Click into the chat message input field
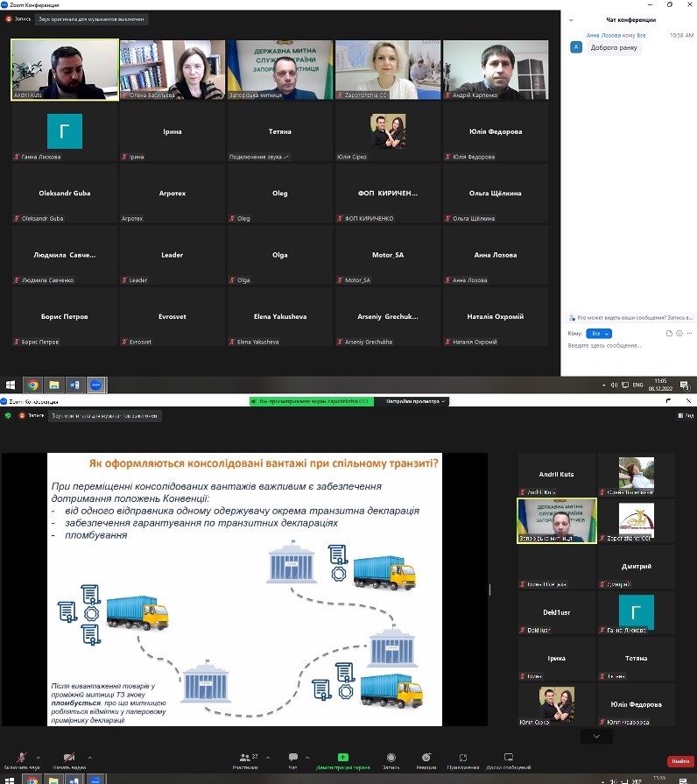Image resolution: width=697 pixels, height=784 pixels. click(626, 346)
